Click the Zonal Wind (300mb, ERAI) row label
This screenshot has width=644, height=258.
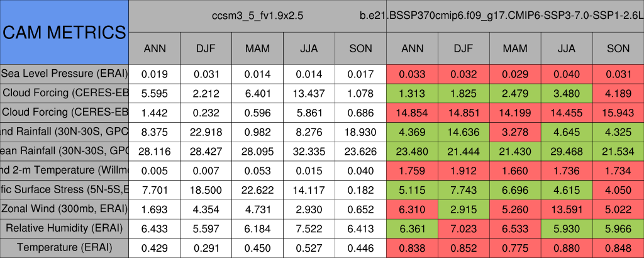tap(64, 208)
